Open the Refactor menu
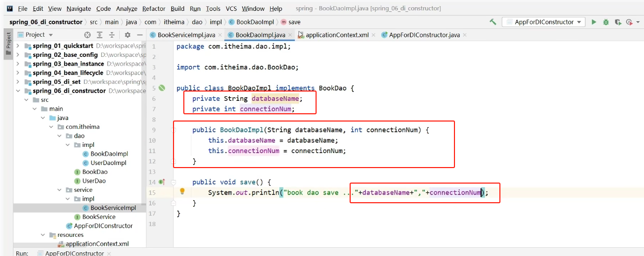This screenshot has width=644, height=256. coord(154,9)
